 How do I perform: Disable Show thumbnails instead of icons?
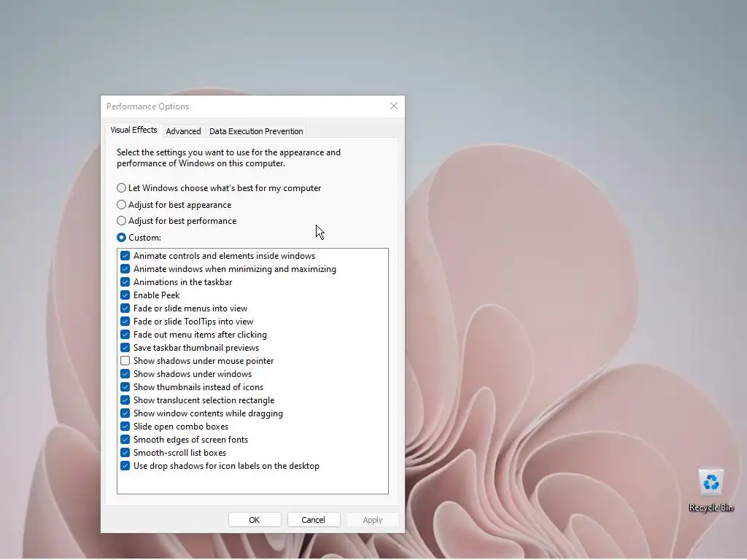[x=125, y=387]
